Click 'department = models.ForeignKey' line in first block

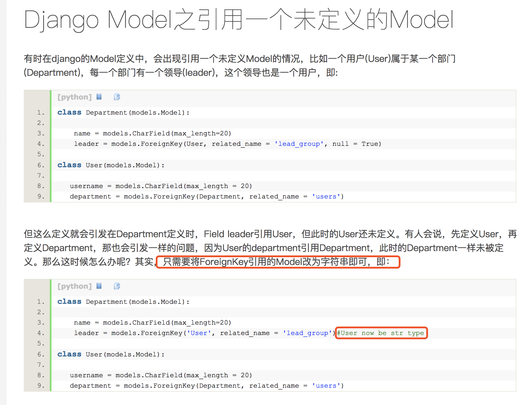pos(207,196)
